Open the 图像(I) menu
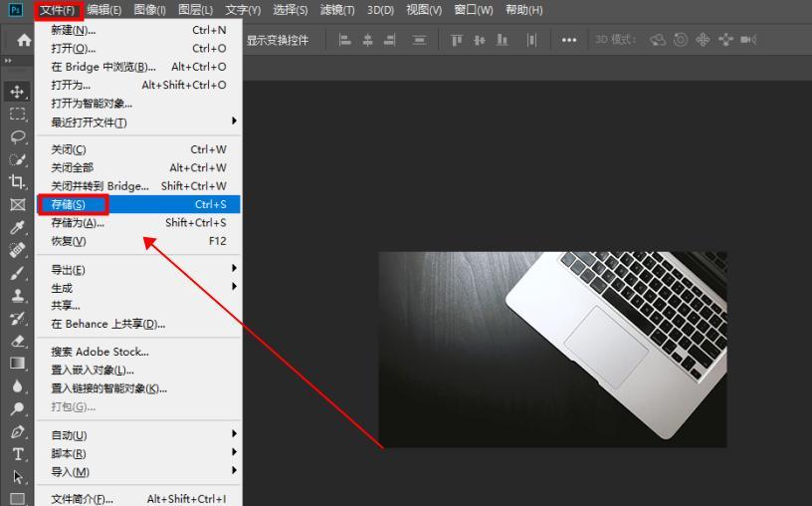Viewport: 812px width, 506px height. pyautogui.click(x=149, y=10)
